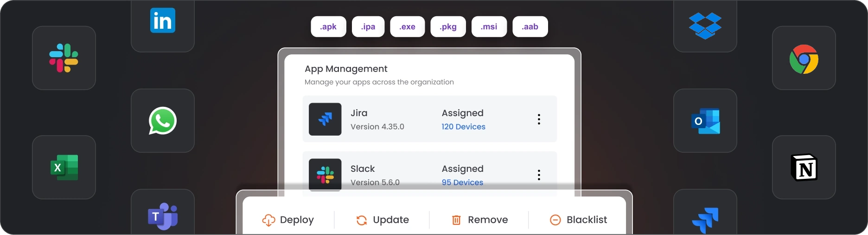Screen dimensions: 868x235
Task: Click the Assigned label in Slack row
Action: click(463, 169)
